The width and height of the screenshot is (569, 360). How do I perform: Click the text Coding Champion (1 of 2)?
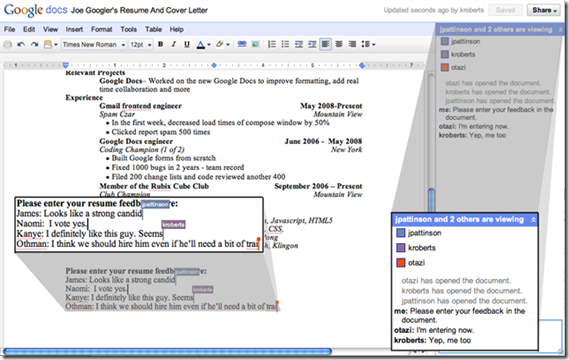pos(142,150)
